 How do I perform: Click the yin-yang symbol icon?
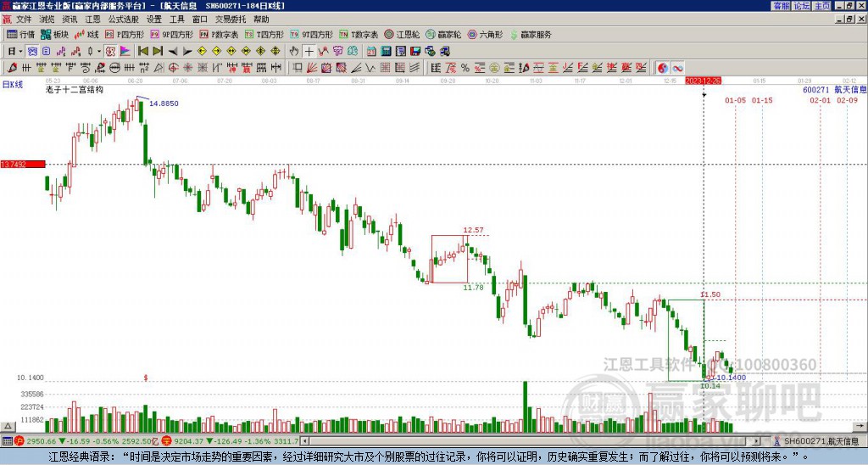point(663,68)
